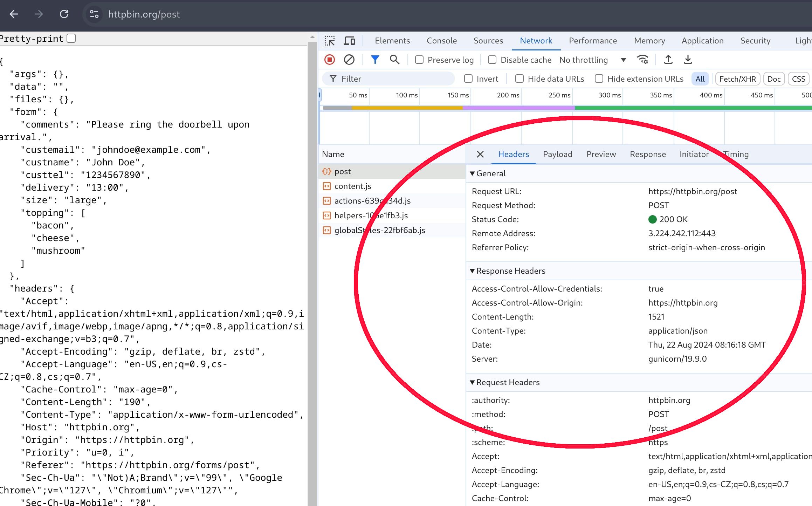
Task: Filter by Fetch/XHR requests
Action: click(738, 79)
